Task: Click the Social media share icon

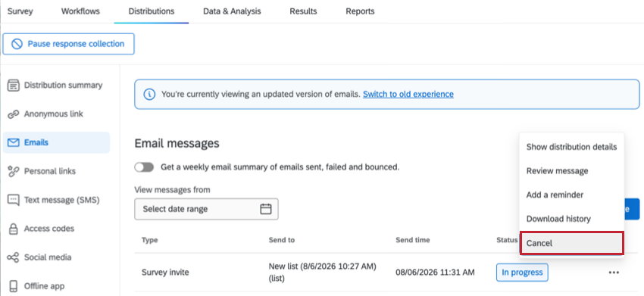Action: point(14,257)
